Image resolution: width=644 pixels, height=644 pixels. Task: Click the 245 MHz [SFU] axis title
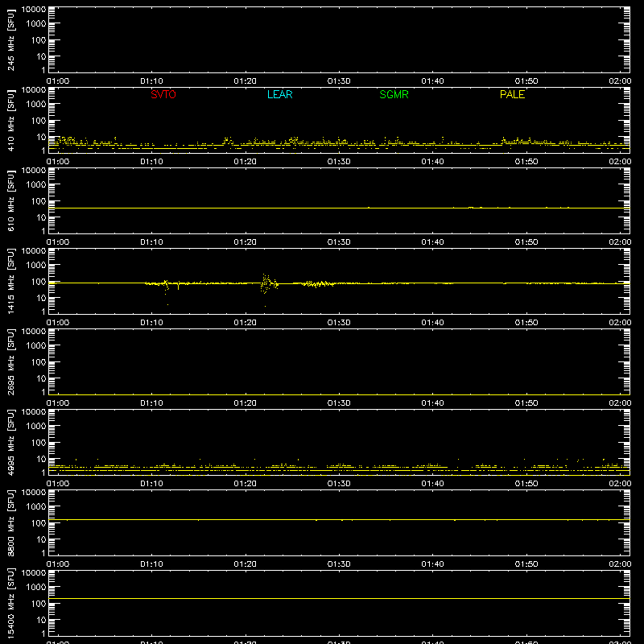[10, 39]
